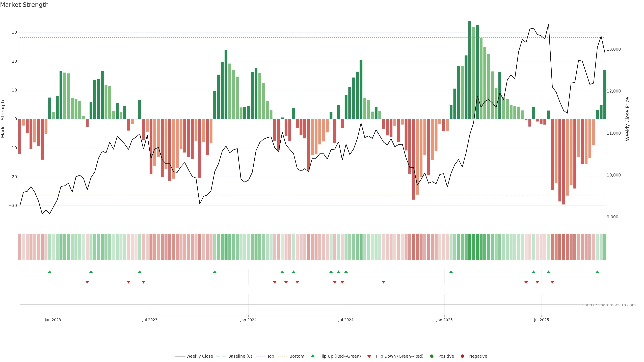Click the last green flip-up triangle on right
This screenshot has width=644, height=362.
[x=597, y=272]
